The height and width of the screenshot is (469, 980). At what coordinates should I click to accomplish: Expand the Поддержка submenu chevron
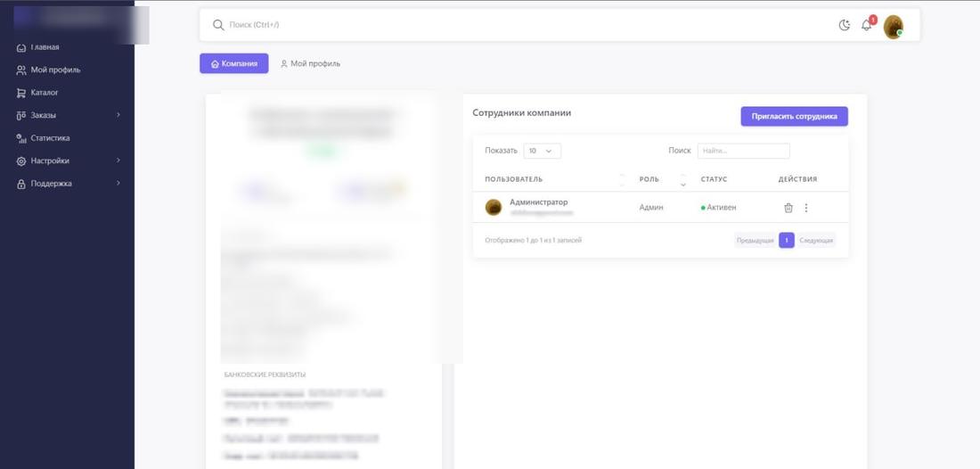pyautogui.click(x=118, y=183)
